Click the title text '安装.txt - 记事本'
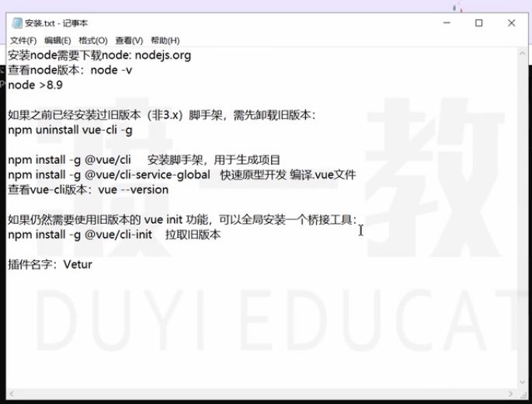 tap(57, 23)
